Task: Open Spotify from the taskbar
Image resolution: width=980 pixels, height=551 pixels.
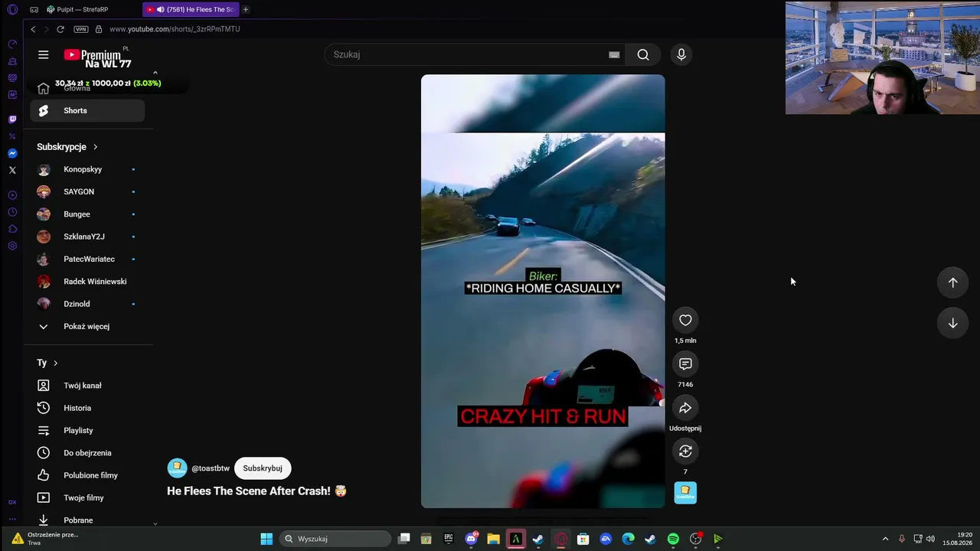Action: click(673, 539)
